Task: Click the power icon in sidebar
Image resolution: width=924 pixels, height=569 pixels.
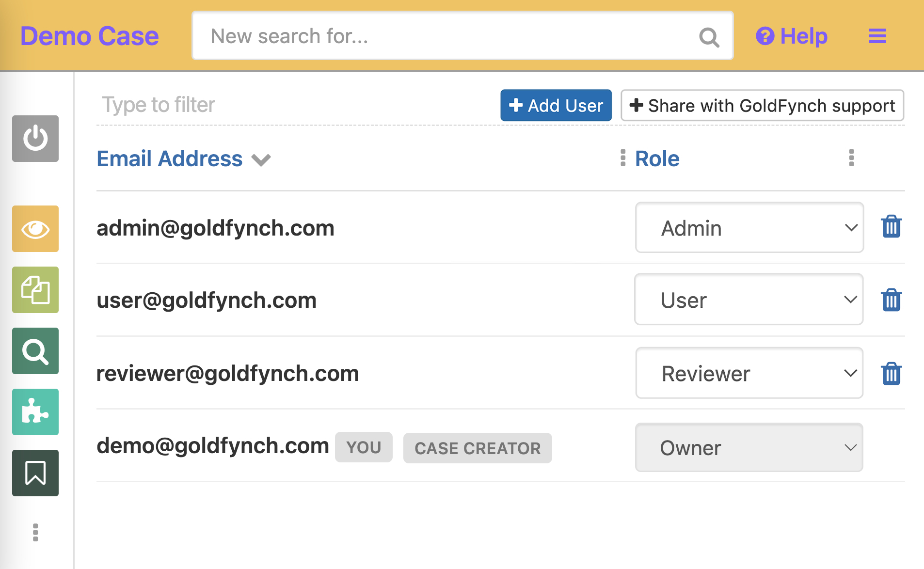Action: click(35, 139)
